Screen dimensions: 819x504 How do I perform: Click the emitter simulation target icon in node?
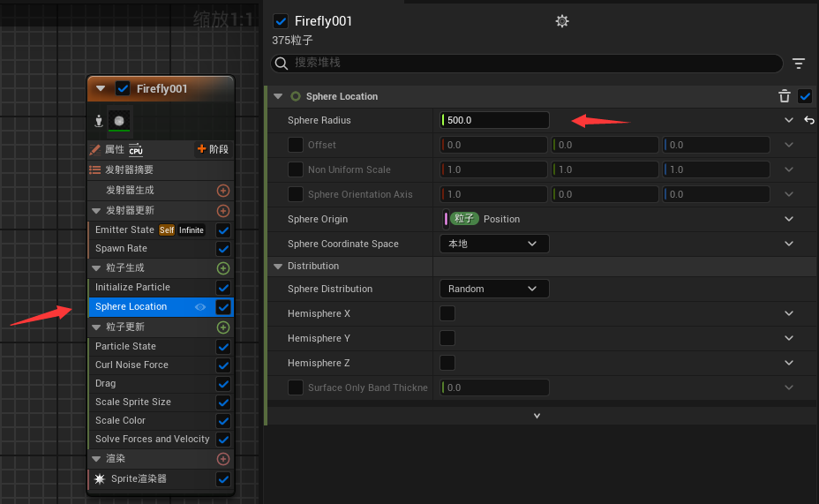98,121
